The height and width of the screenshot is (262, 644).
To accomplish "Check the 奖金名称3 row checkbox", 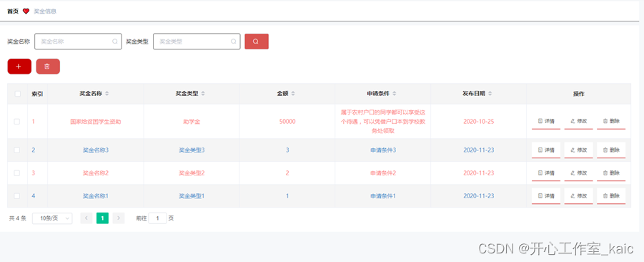I will coord(17,150).
